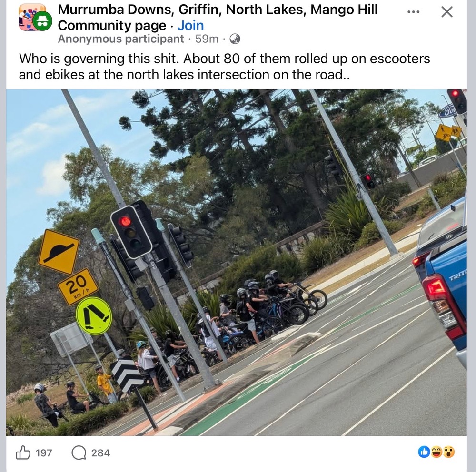
Task: Like the post with thumbs-up icon
Action: click(23, 452)
